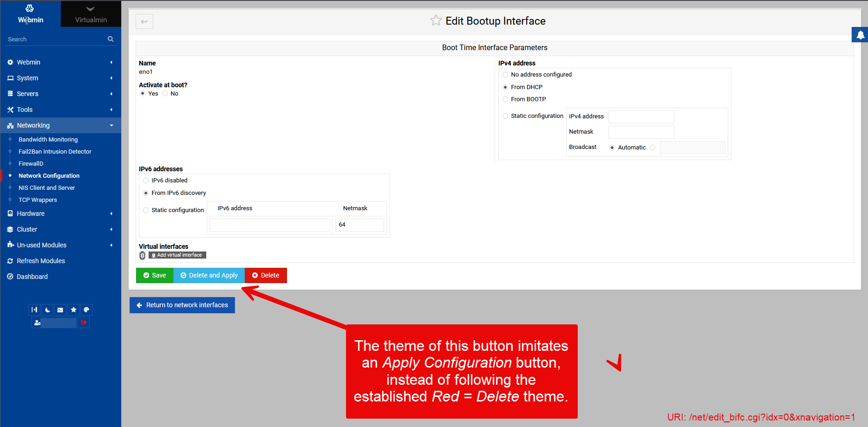Viewport: 868px width, 427px height.
Task: Select IPv6 Static configuration option
Action: pyautogui.click(x=146, y=210)
